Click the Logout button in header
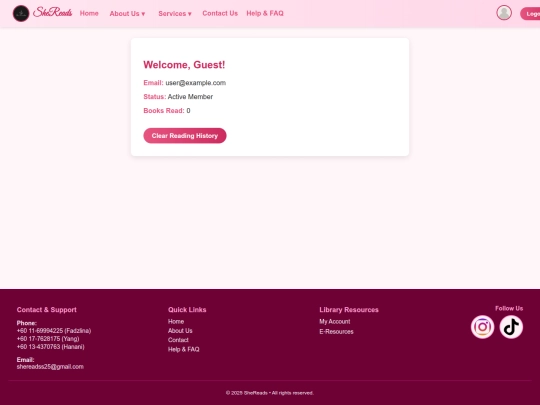540x405 pixels. 530,14
